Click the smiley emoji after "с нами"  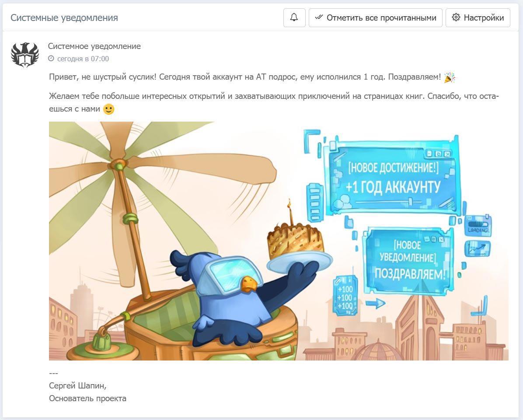(109, 109)
